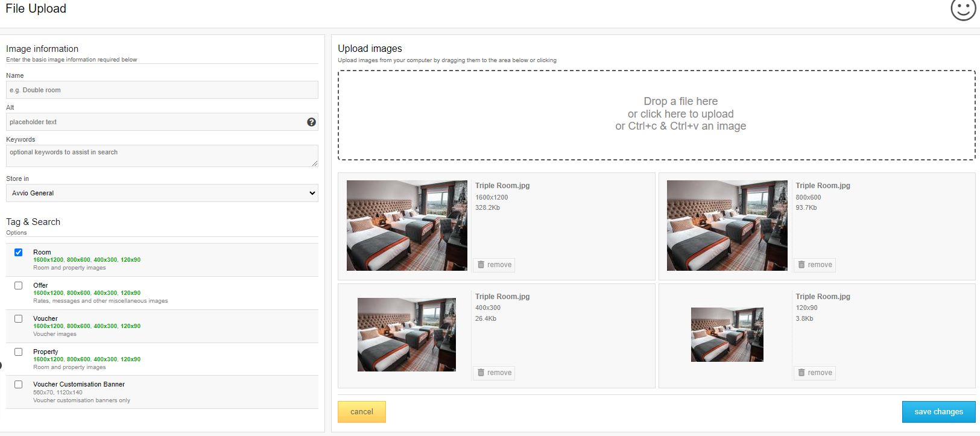Enable the Voucher tag checkbox
980x436 pixels.
tap(19, 318)
